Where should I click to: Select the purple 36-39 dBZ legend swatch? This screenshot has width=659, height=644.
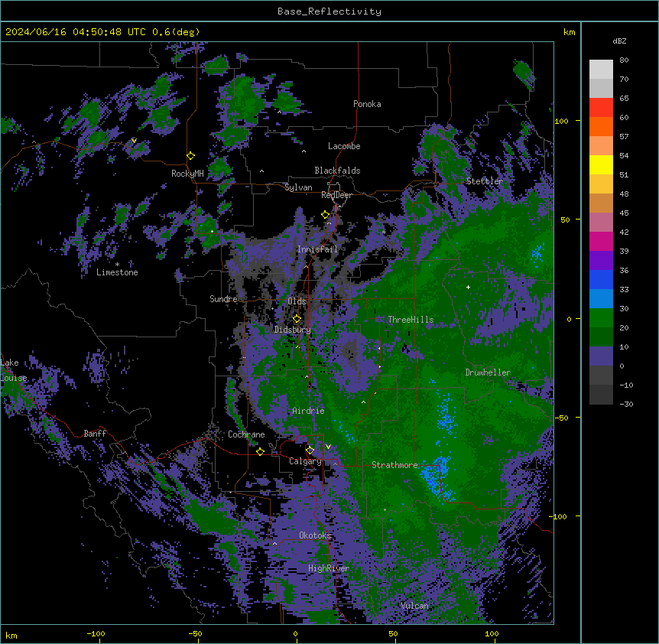601,261
